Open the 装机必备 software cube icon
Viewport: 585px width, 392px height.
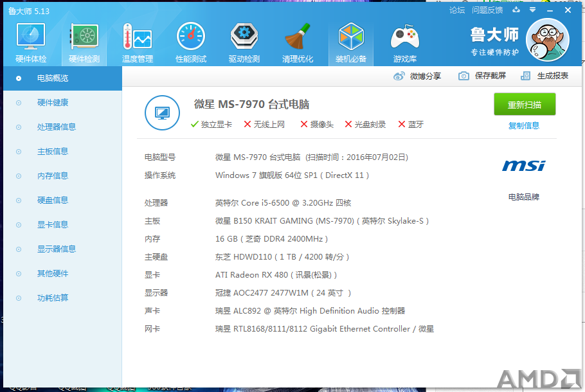click(351, 43)
